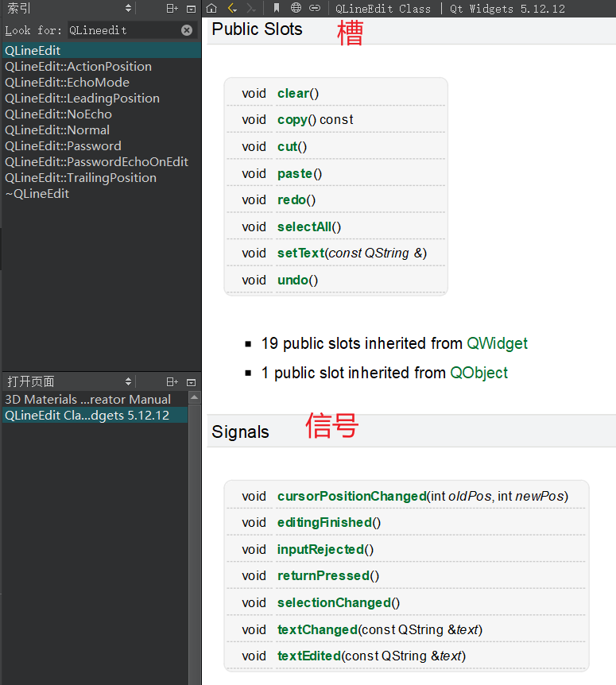Add a bookmark with the bookmark icon
Screen dimensions: 616x685
(276, 8)
